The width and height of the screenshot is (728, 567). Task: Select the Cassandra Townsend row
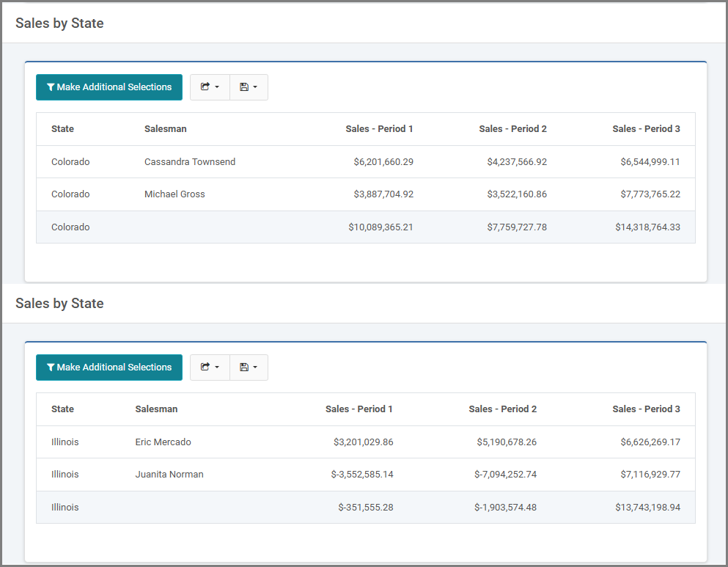(366, 161)
